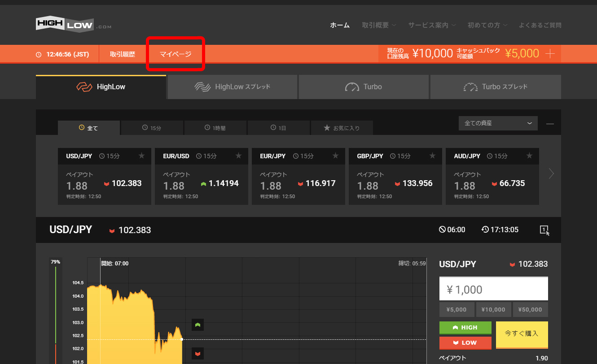Set amount with ¥50,000 preset button
Screen dimensions: 597x364
[x=530, y=309]
